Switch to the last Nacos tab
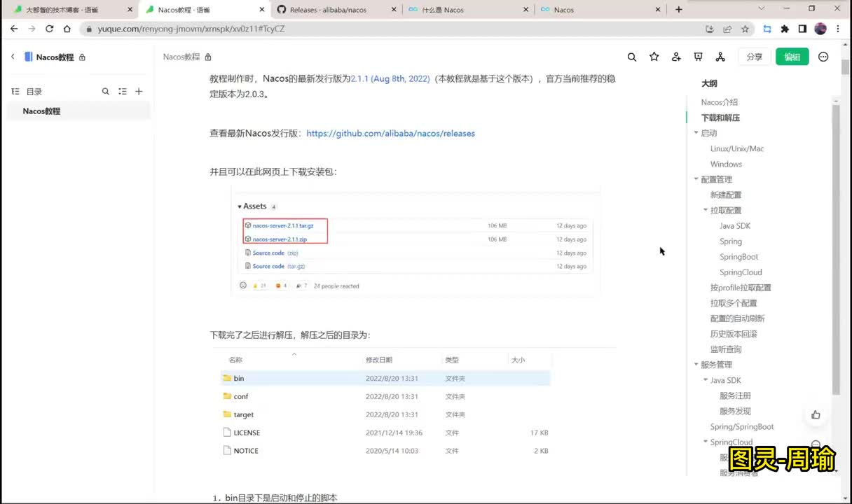Screen dimensions: 852x504 coord(600,10)
